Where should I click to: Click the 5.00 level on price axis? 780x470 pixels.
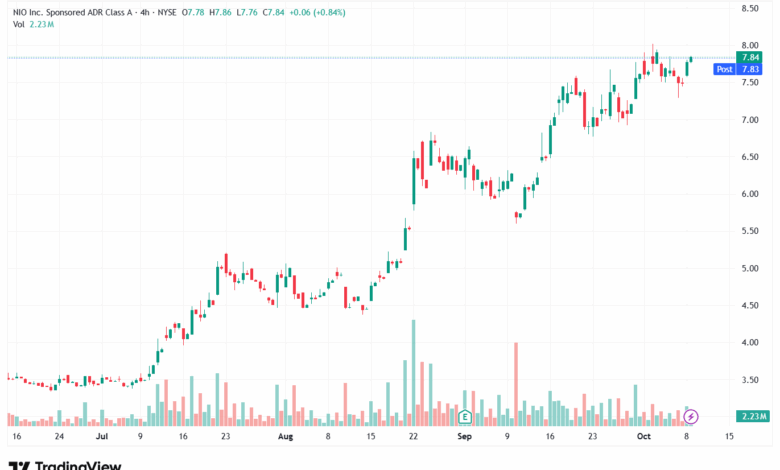pyautogui.click(x=749, y=268)
